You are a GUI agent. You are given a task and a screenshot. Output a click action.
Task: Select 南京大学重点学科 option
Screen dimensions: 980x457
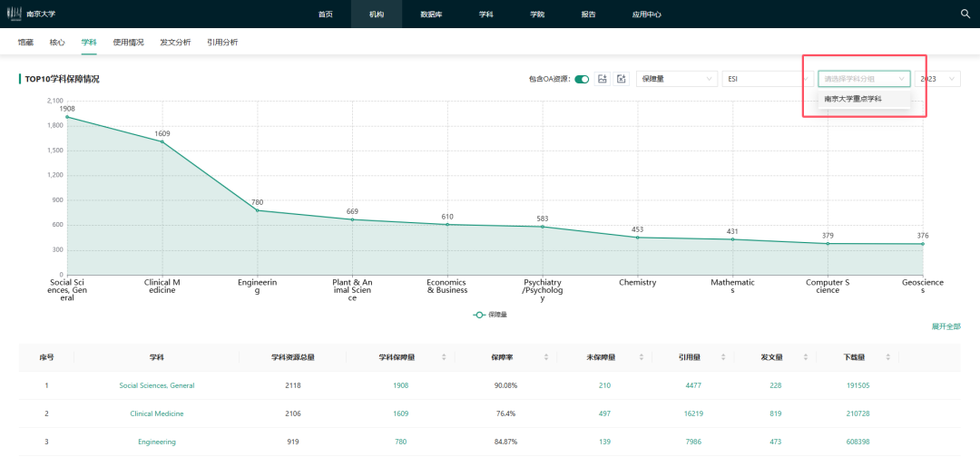point(853,99)
